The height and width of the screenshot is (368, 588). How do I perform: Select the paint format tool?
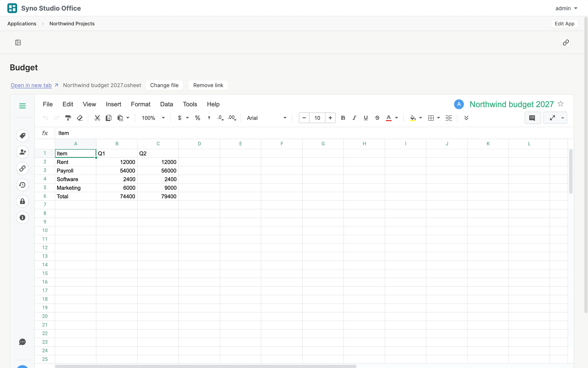click(68, 118)
